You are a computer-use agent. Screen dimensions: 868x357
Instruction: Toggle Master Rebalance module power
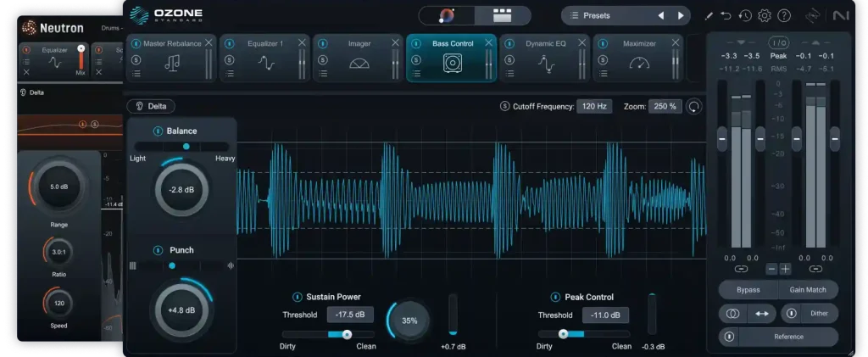(136, 44)
